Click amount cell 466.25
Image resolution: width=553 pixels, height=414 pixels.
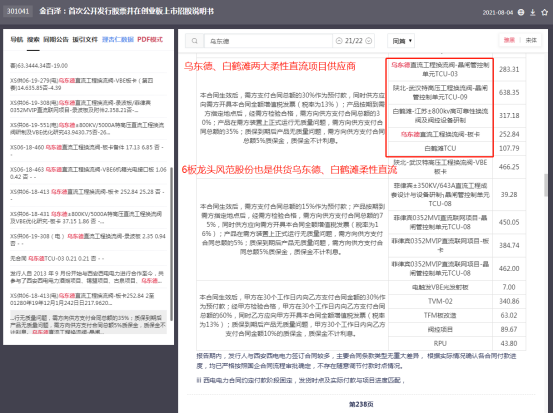tap(509, 167)
